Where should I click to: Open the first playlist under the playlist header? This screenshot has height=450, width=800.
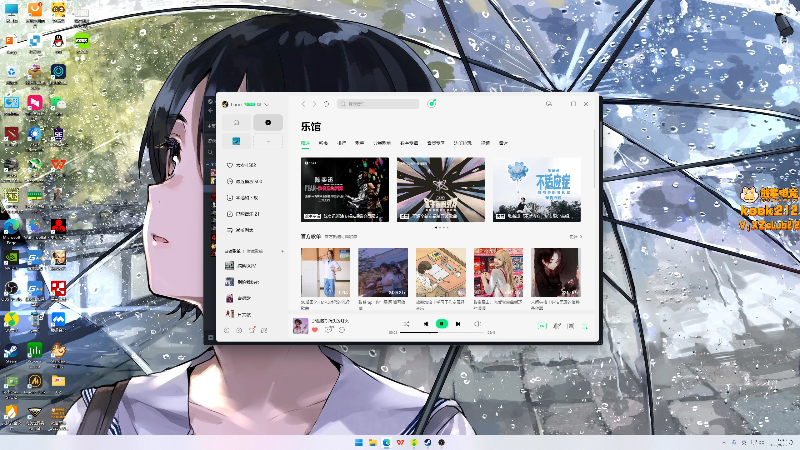tap(242, 266)
